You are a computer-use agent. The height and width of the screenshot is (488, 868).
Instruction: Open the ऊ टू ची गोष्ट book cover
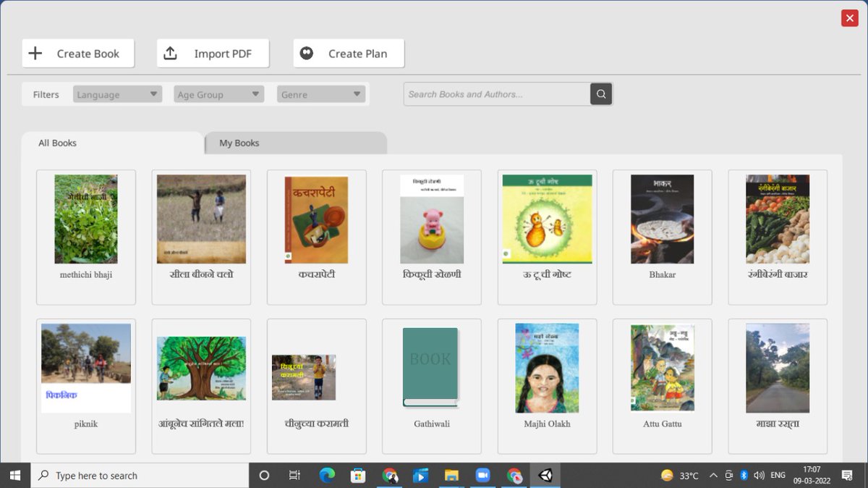(x=548, y=219)
